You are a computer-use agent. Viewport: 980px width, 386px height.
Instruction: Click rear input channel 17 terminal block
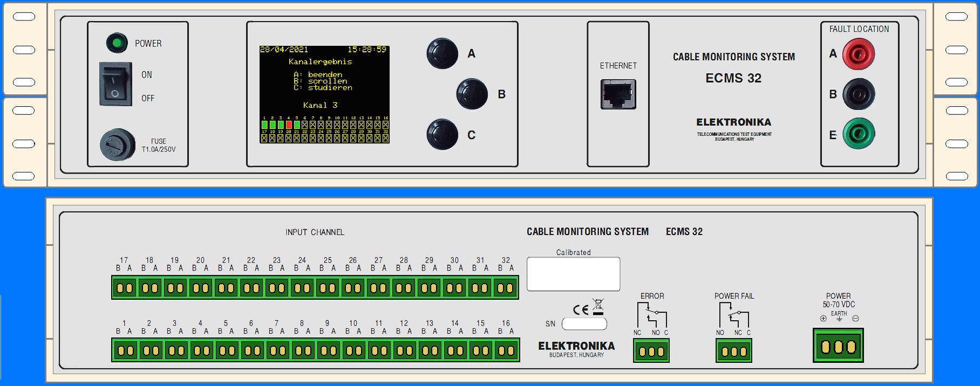point(125,288)
